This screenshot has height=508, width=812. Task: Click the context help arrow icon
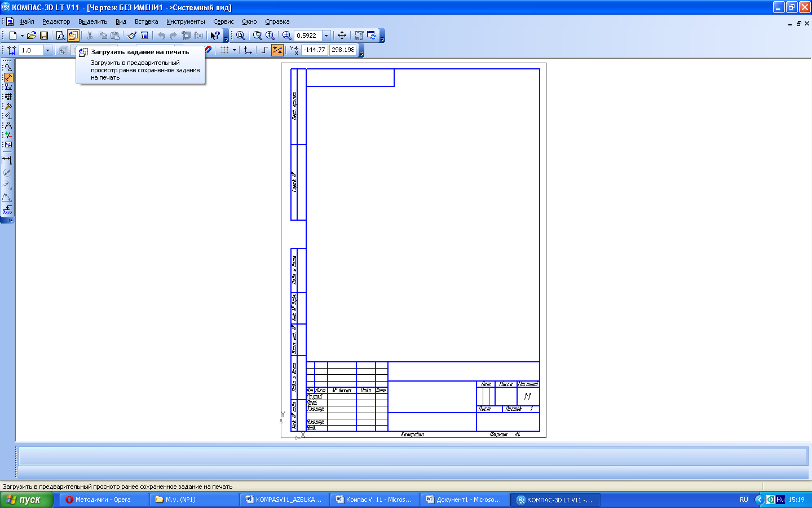(x=215, y=36)
